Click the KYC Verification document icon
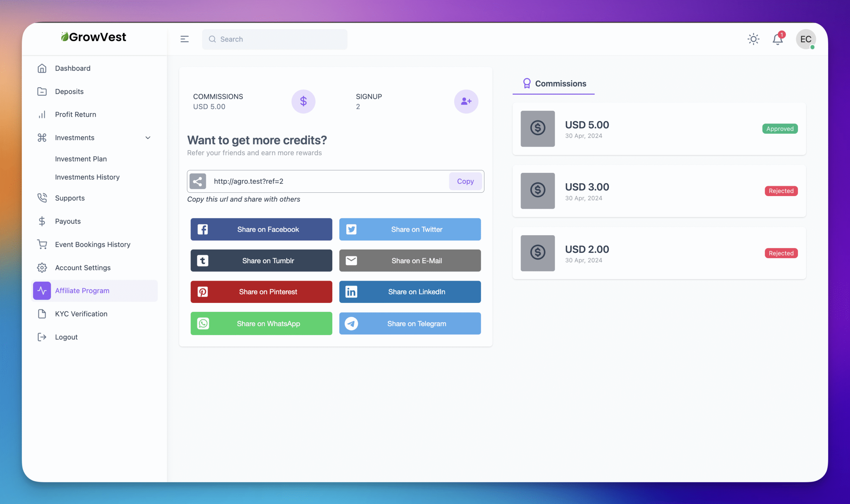 coord(42,314)
